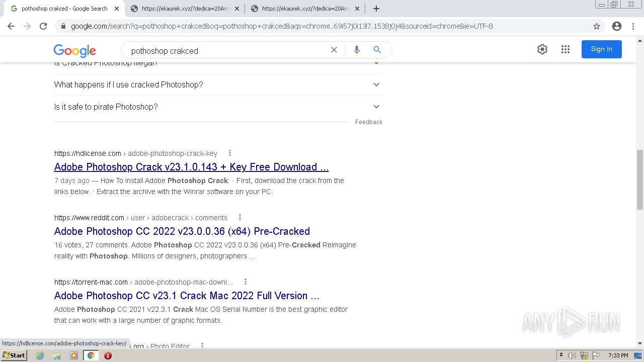
Task: Open the volume control in the tray
Action: click(572, 355)
